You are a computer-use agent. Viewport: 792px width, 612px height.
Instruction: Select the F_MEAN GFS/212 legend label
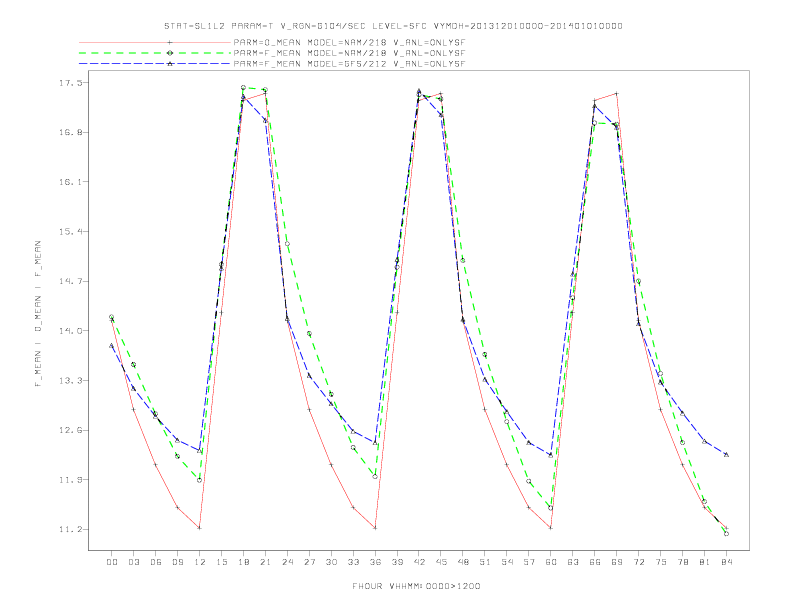(349, 64)
